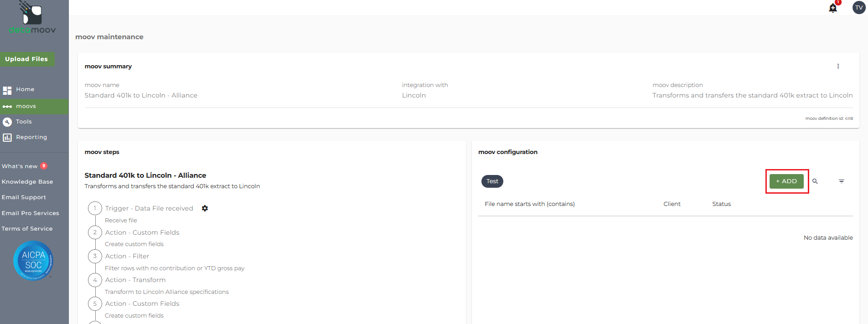Sort by the Client column header

(x=672, y=204)
